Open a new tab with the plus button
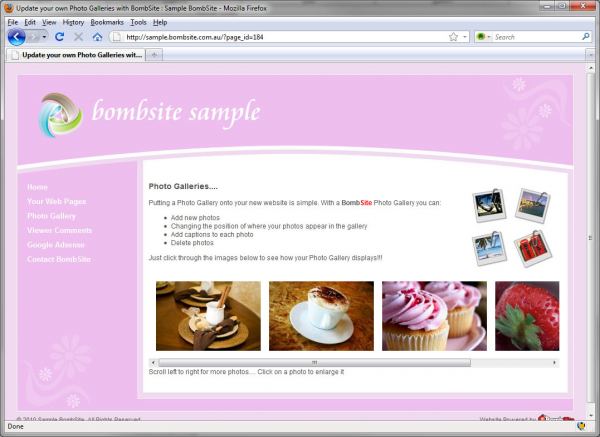 coord(154,55)
